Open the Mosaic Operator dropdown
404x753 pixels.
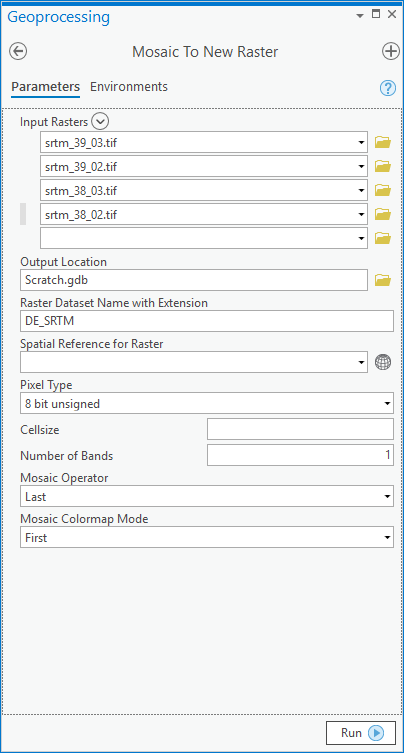click(207, 496)
